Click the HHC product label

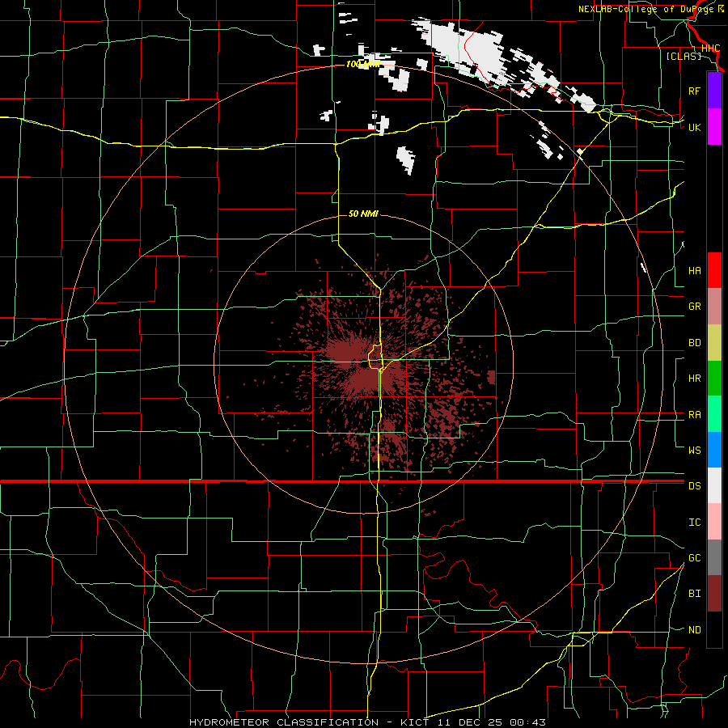click(x=710, y=49)
